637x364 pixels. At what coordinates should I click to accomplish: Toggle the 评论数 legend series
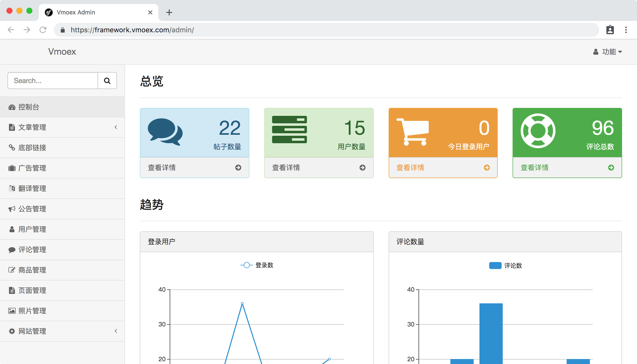pos(506,266)
